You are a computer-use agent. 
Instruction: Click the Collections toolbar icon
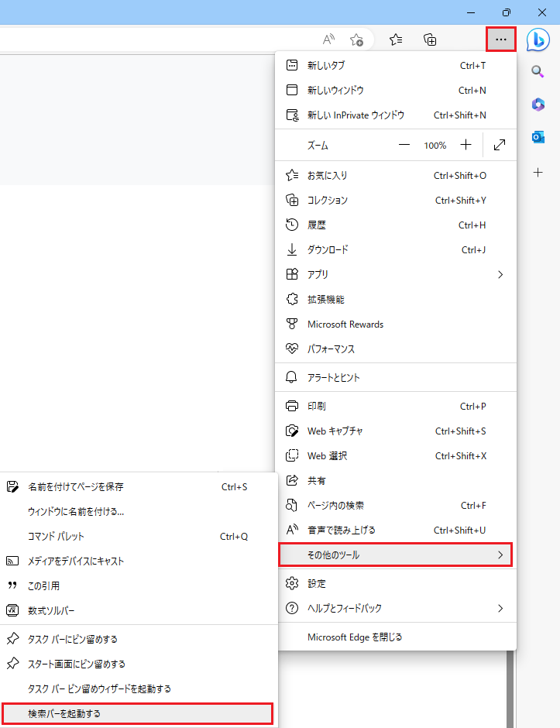pos(431,39)
